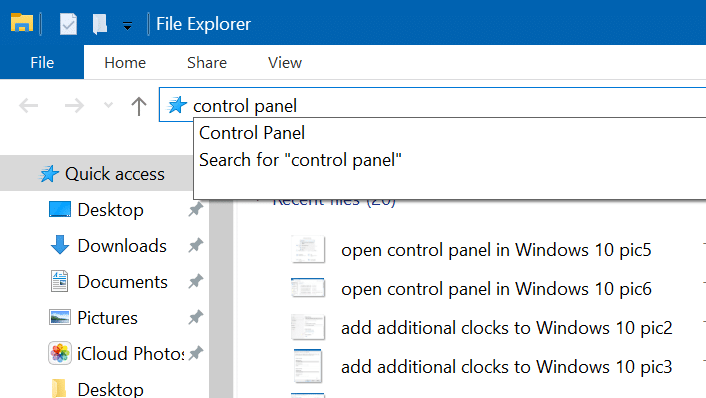Image resolution: width=706 pixels, height=398 pixels.
Task: Switch to the Home ribbon tab
Action: (x=125, y=63)
